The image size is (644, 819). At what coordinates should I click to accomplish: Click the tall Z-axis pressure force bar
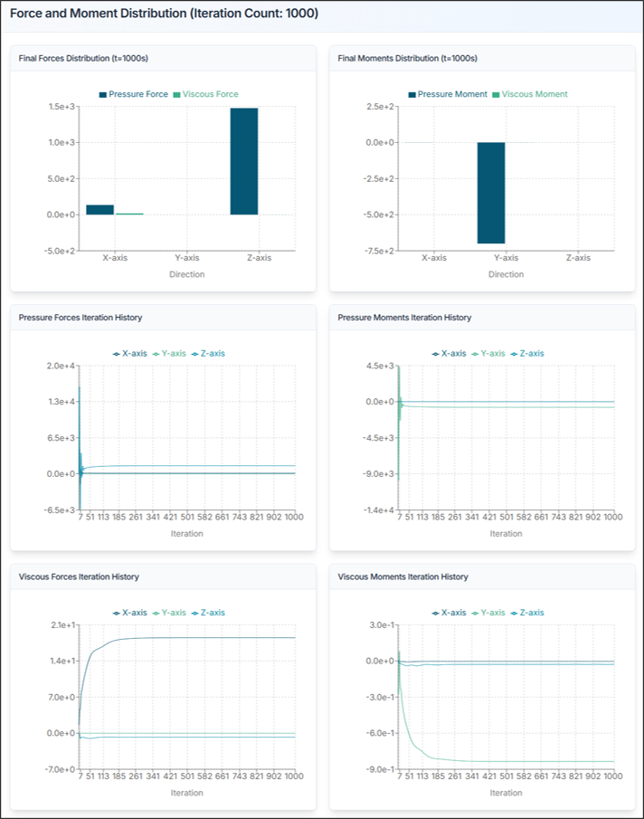pyautogui.click(x=244, y=161)
